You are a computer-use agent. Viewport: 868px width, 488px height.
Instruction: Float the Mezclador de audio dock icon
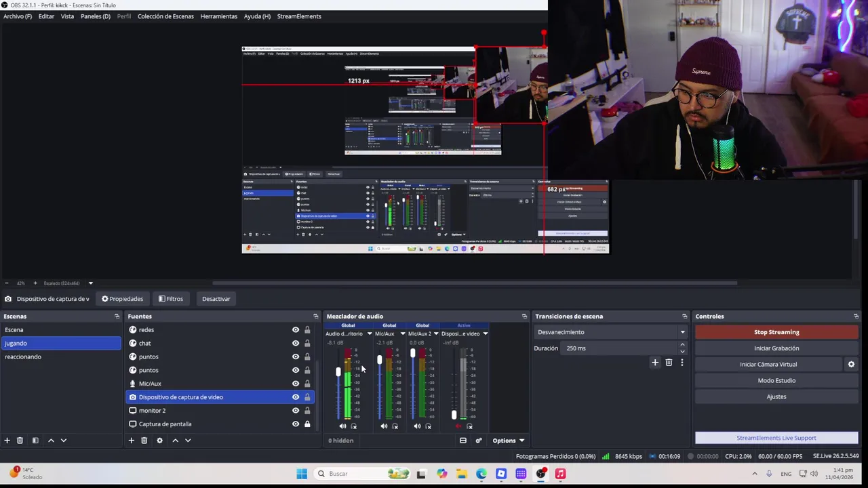click(x=524, y=317)
